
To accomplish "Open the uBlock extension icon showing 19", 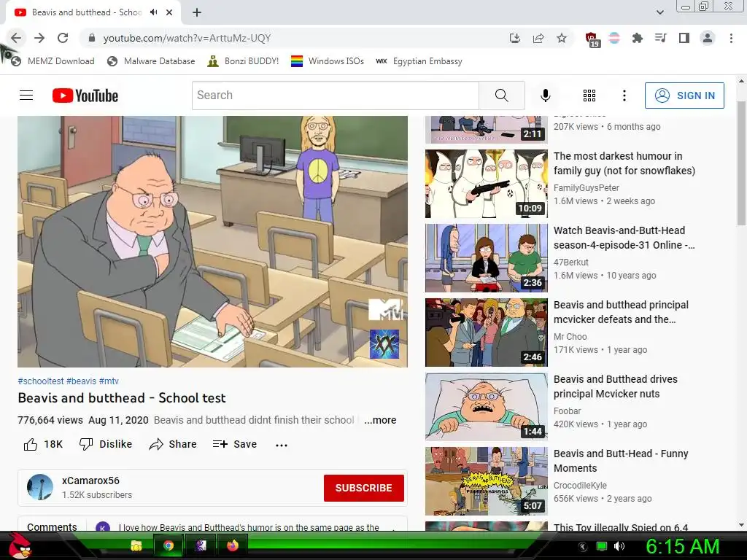I will (x=592, y=39).
